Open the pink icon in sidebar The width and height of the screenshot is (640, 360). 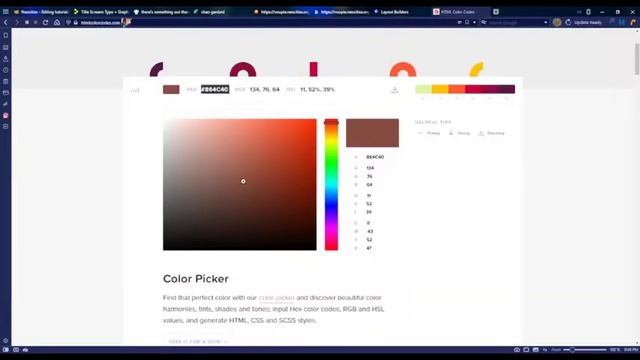pos(6,116)
